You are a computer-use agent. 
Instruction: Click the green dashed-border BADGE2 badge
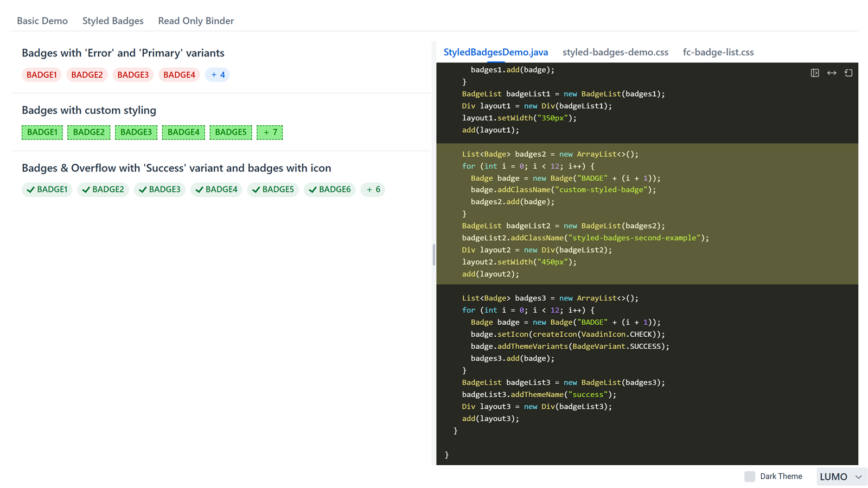tap(89, 132)
